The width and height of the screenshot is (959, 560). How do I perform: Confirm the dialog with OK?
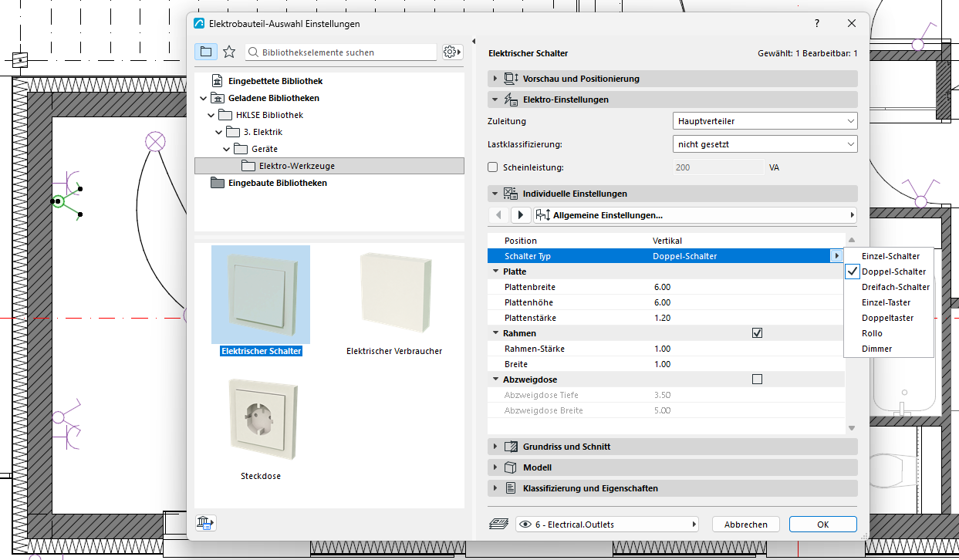tap(822, 525)
